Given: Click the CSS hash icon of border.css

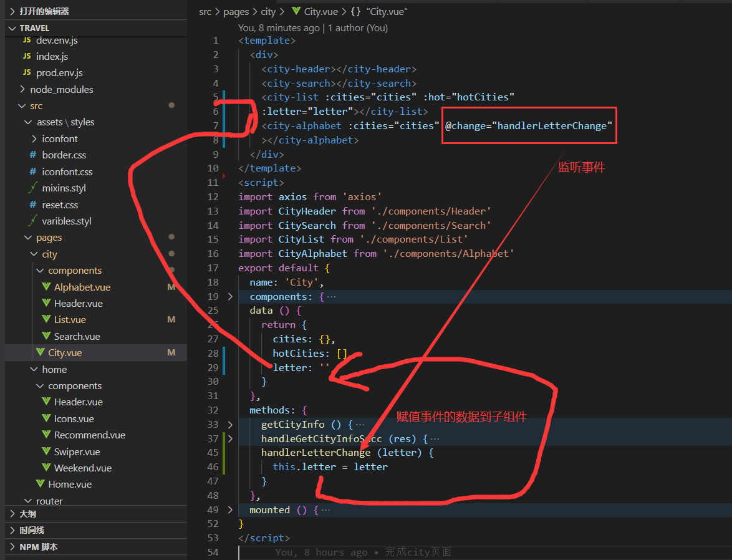Looking at the screenshot, I should [x=33, y=155].
